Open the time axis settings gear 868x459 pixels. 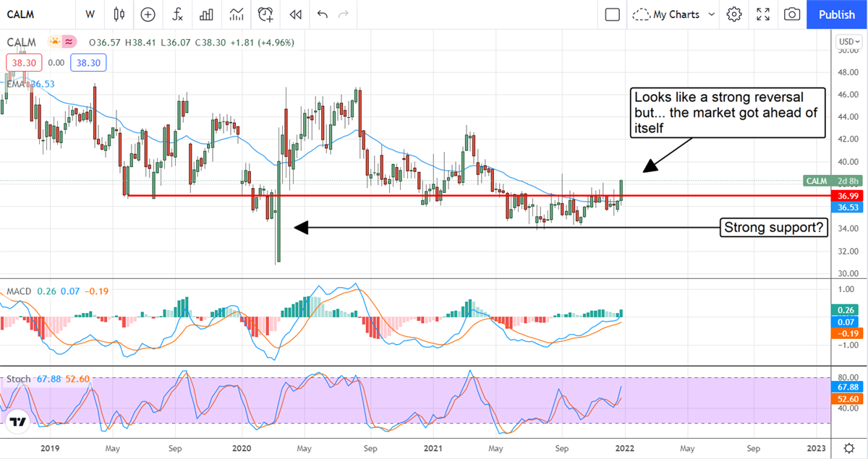(848, 448)
